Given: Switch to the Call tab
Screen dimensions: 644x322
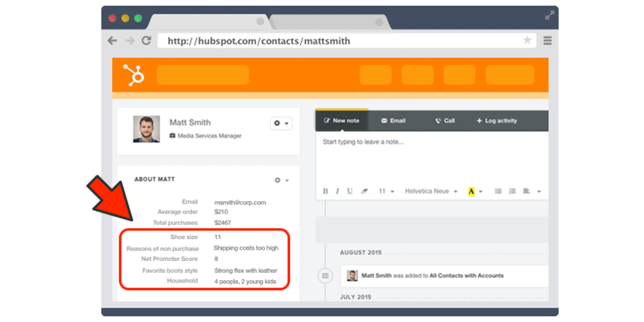Looking at the screenshot, I should pos(445,121).
